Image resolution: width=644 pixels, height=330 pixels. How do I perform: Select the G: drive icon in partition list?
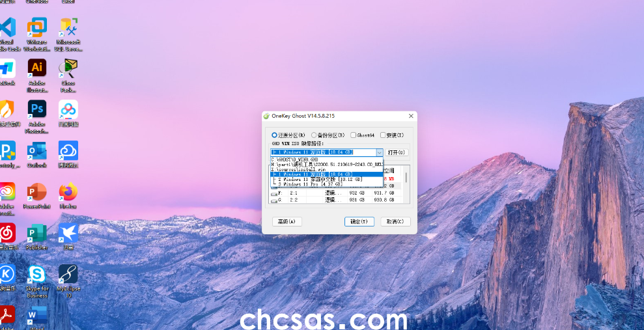coord(274,200)
